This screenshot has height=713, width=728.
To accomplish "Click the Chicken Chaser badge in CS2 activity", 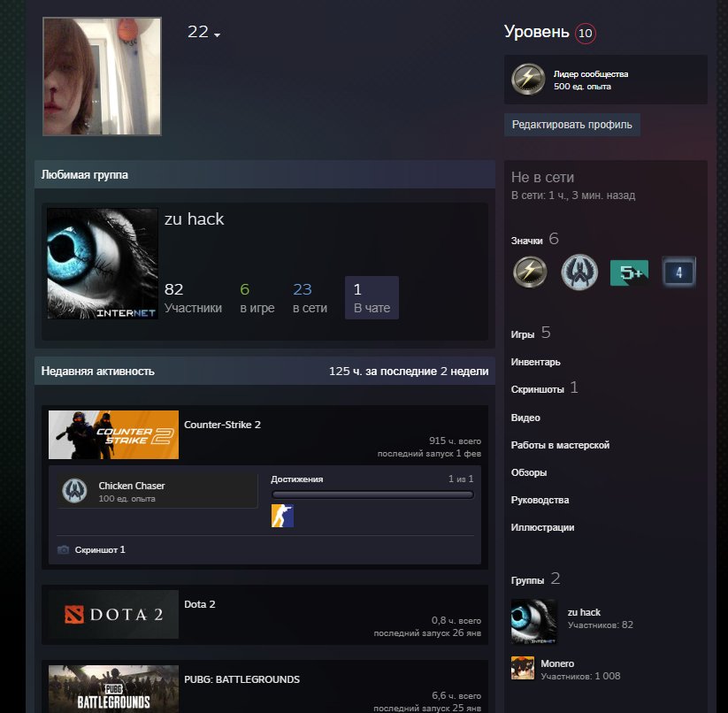I will [x=74, y=491].
